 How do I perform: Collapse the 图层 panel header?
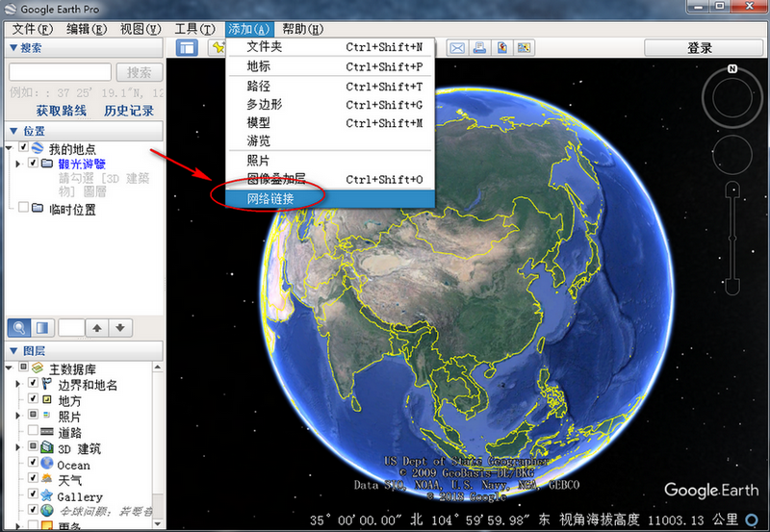point(13,351)
